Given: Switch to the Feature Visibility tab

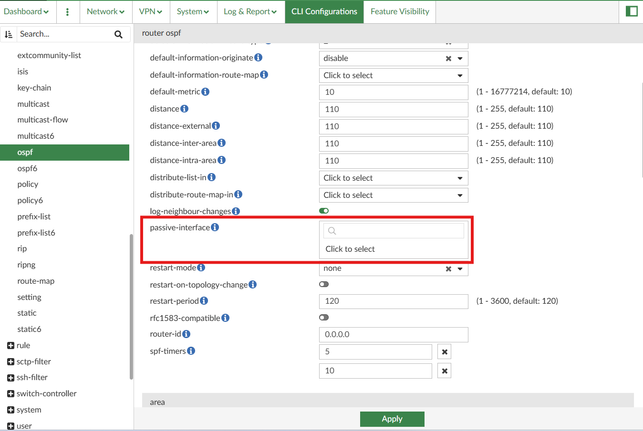Looking at the screenshot, I should [x=399, y=12].
